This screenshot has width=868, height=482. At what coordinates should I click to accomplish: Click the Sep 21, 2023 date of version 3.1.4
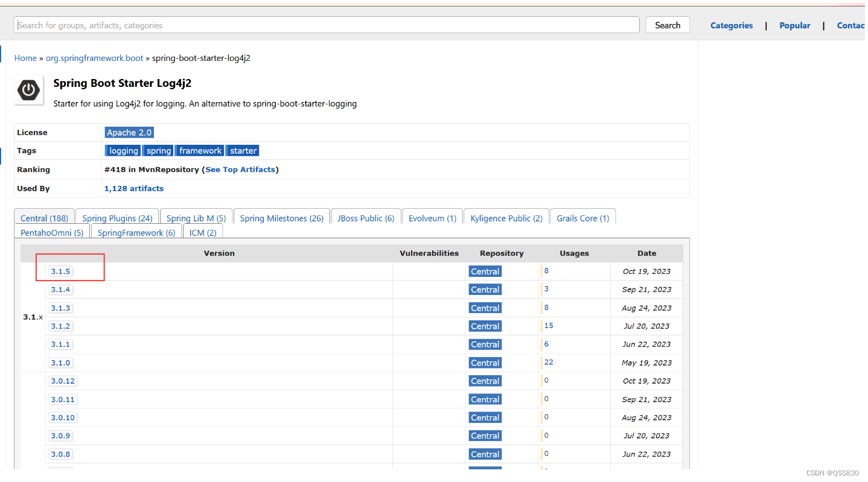pyautogui.click(x=646, y=290)
